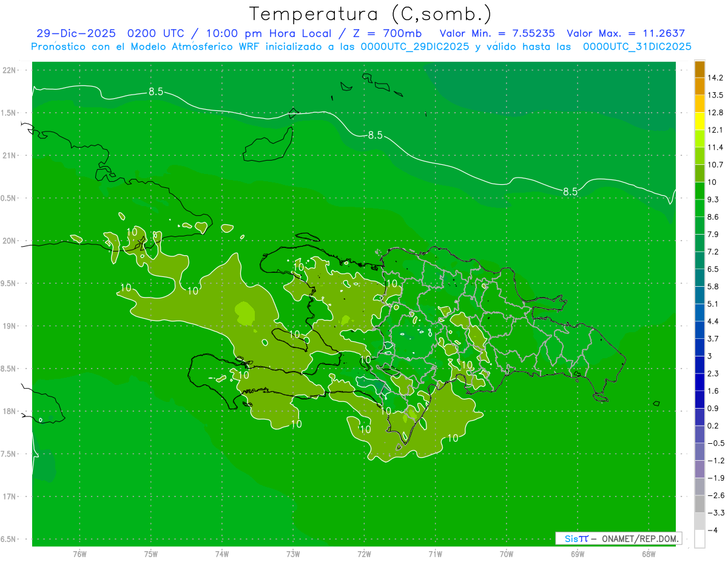Click the '72W' longitude axis label
Image resolution: width=728 pixels, height=562 pixels.
[364, 554]
